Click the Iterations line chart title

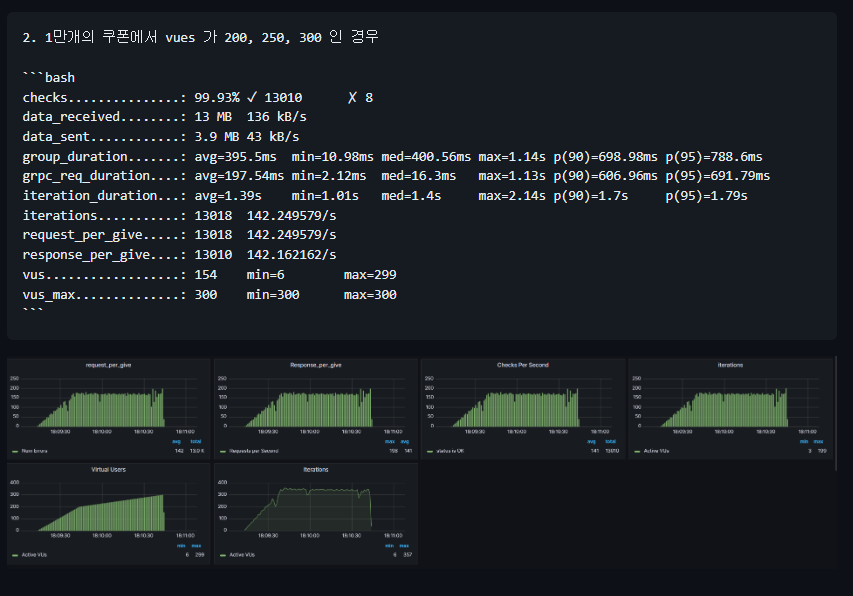316,469
